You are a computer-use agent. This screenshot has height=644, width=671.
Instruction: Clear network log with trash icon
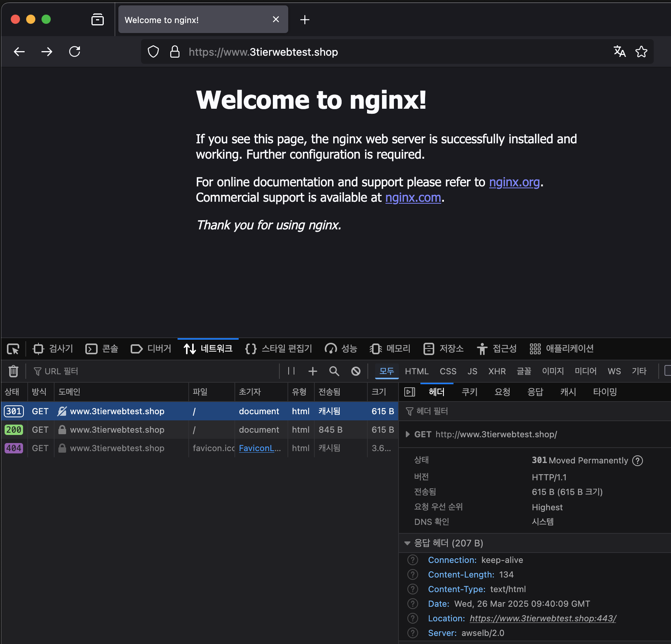click(x=13, y=371)
